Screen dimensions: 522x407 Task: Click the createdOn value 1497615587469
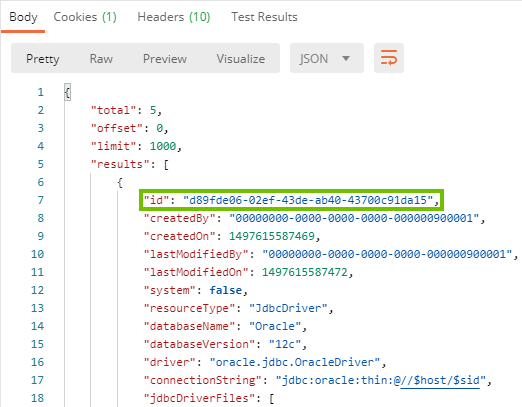coord(272,236)
